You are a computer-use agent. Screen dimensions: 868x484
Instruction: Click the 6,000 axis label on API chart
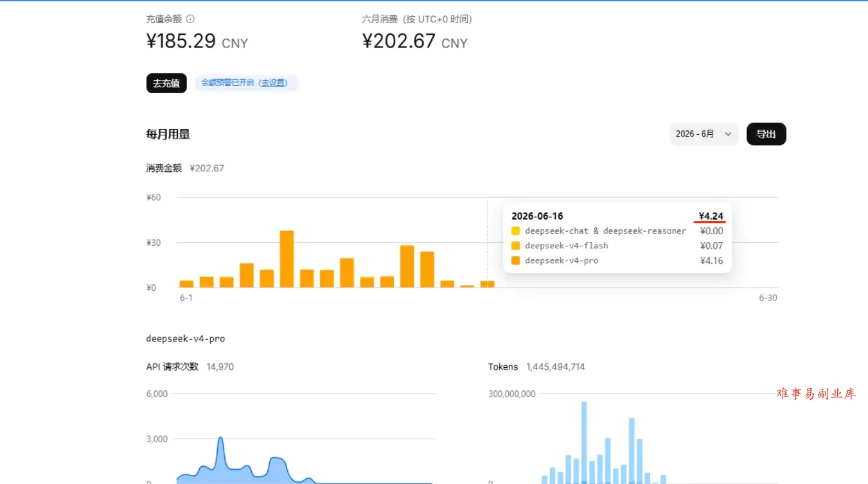(157, 394)
